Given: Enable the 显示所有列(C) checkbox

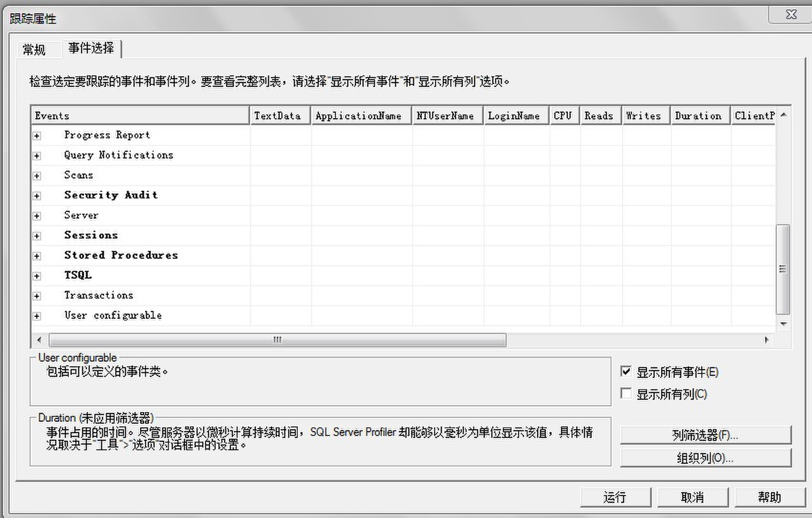Looking at the screenshot, I should (x=626, y=394).
